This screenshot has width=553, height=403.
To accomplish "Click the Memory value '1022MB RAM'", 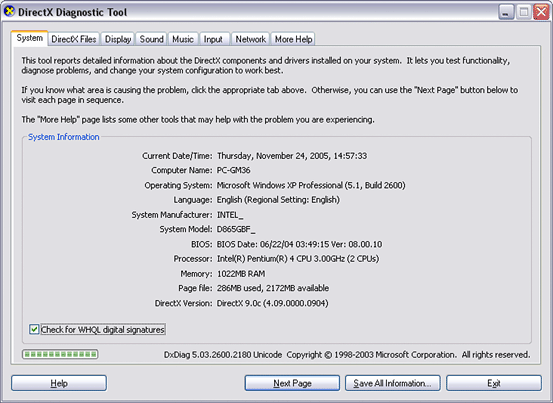I will pyautogui.click(x=241, y=274).
